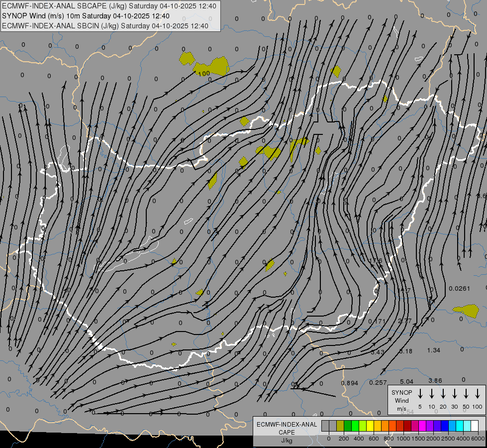Click the 600 tick label in CAPE legend

pos(374,439)
